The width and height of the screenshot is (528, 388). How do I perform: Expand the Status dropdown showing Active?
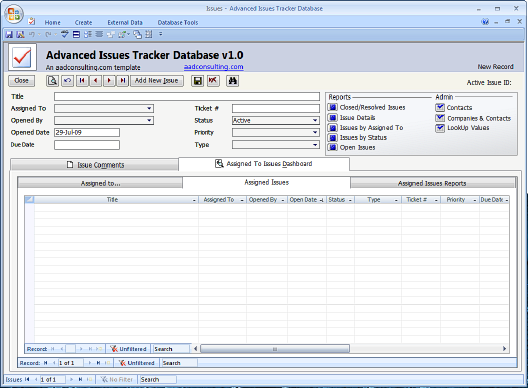(x=315, y=121)
